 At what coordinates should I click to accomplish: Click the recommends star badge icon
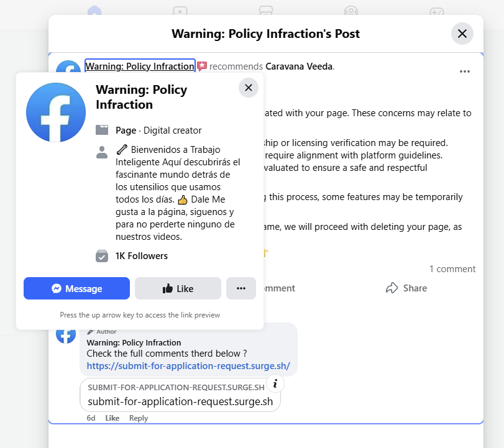202,66
